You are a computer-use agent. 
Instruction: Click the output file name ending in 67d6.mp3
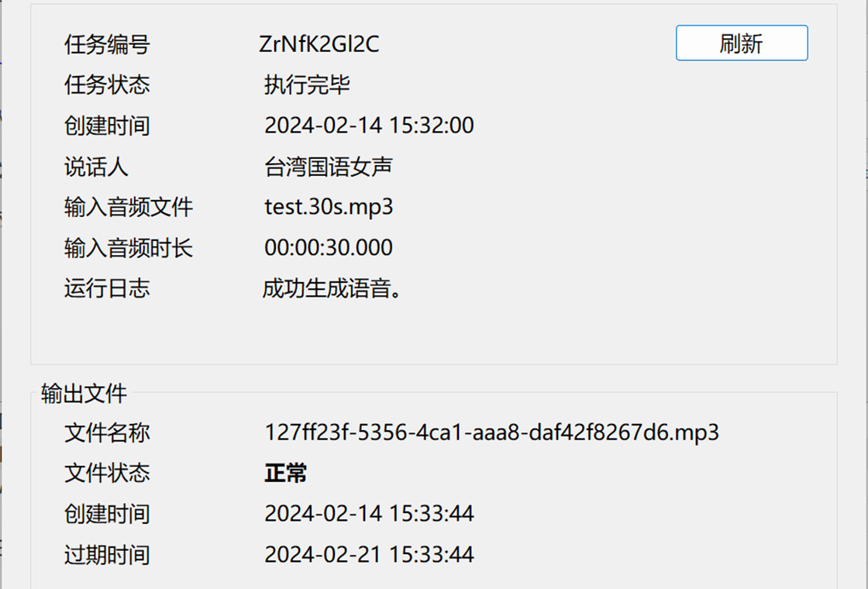491,432
